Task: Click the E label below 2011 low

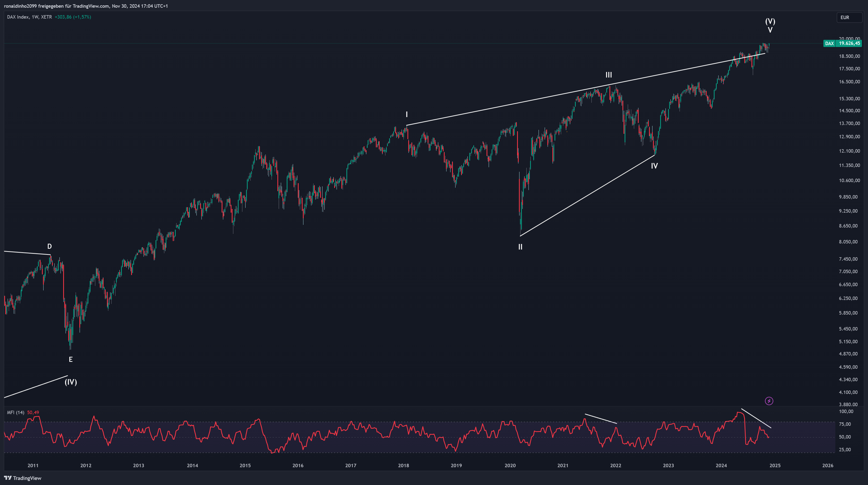Action: (71, 360)
